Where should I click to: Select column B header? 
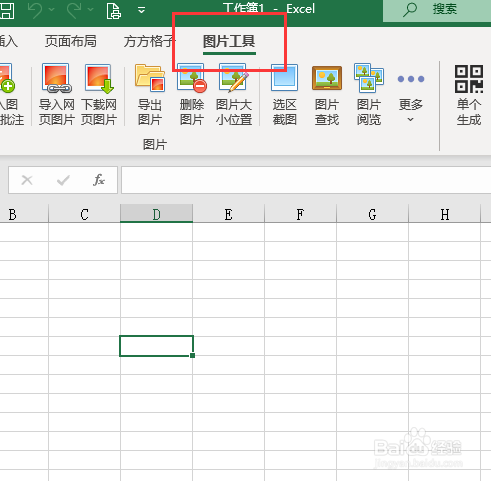(x=24, y=213)
